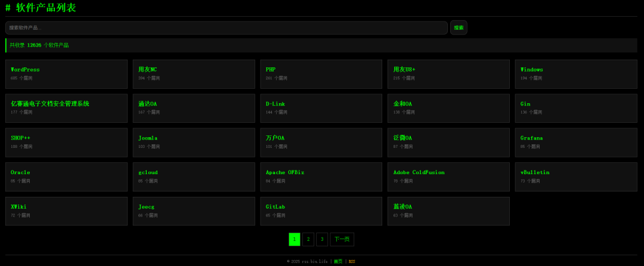The image size is (644, 266).
Task: Open the D-Link product card
Action: pyautogui.click(x=321, y=109)
